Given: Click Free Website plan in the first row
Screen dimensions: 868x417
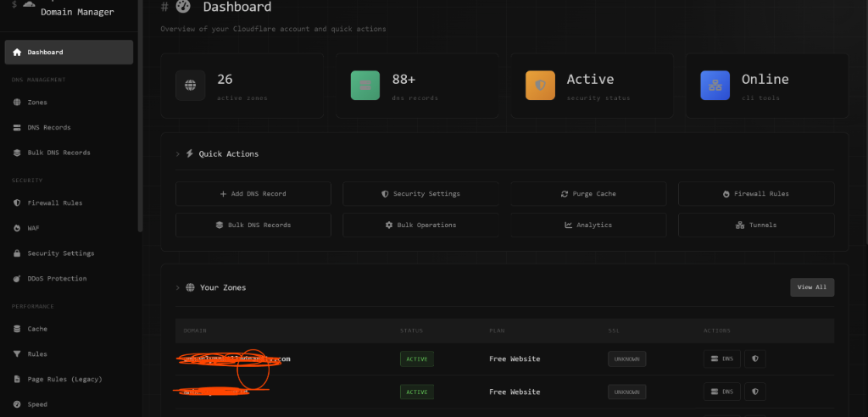Looking at the screenshot, I should point(515,359).
